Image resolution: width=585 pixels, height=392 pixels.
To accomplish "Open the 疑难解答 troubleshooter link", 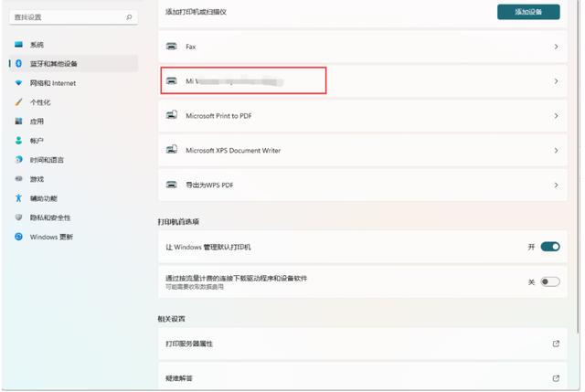I will (362, 377).
